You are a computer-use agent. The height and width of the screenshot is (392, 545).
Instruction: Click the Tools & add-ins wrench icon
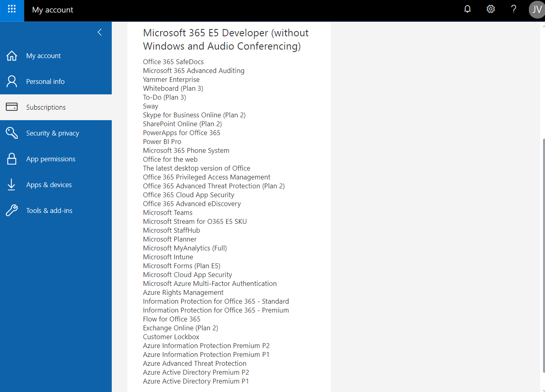(12, 211)
